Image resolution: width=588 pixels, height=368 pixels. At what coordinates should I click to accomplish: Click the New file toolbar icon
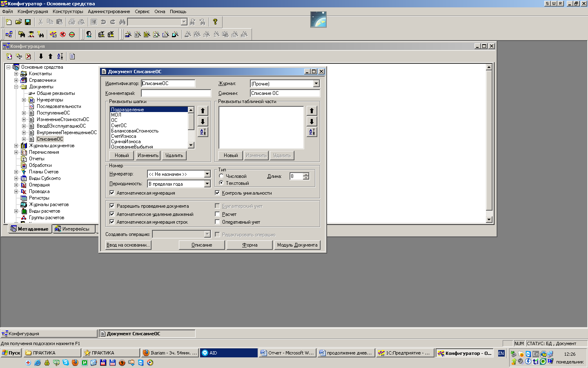pyautogui.click(x=9, y=22)
